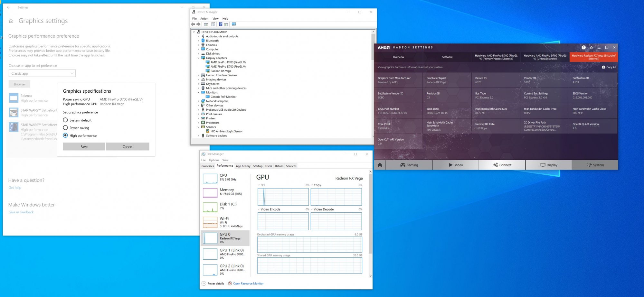Select the System default radio button

point(65,120)
